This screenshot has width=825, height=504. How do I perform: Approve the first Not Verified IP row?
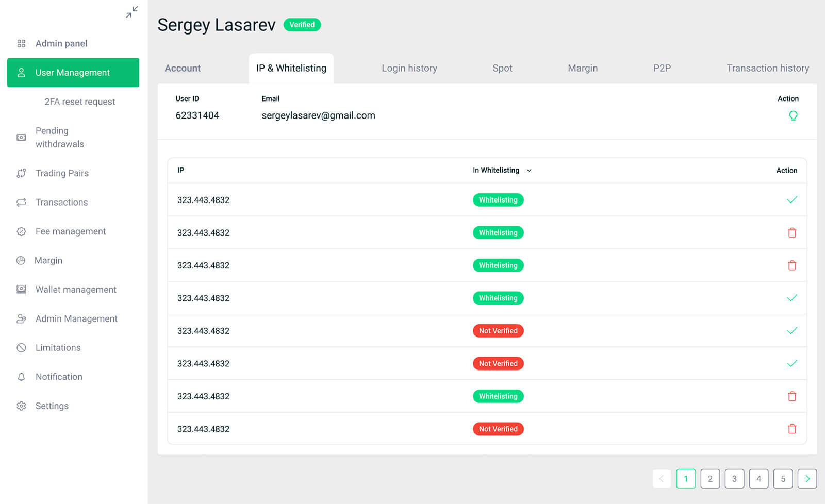(x=792, y=331)
